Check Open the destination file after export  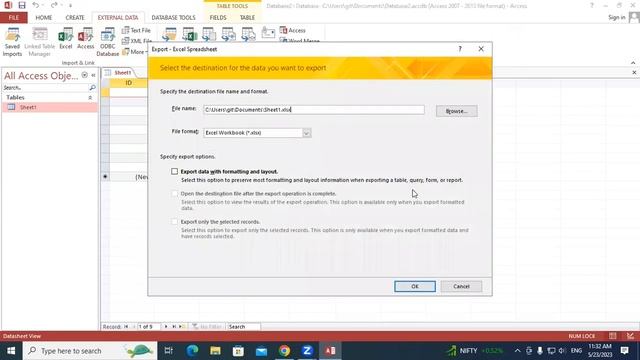click(175, 193)
